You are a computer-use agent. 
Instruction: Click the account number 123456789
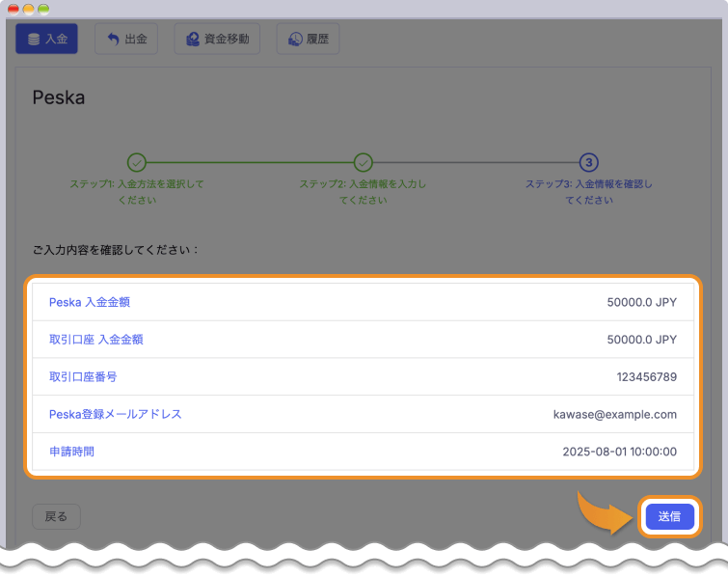point(646,376)
